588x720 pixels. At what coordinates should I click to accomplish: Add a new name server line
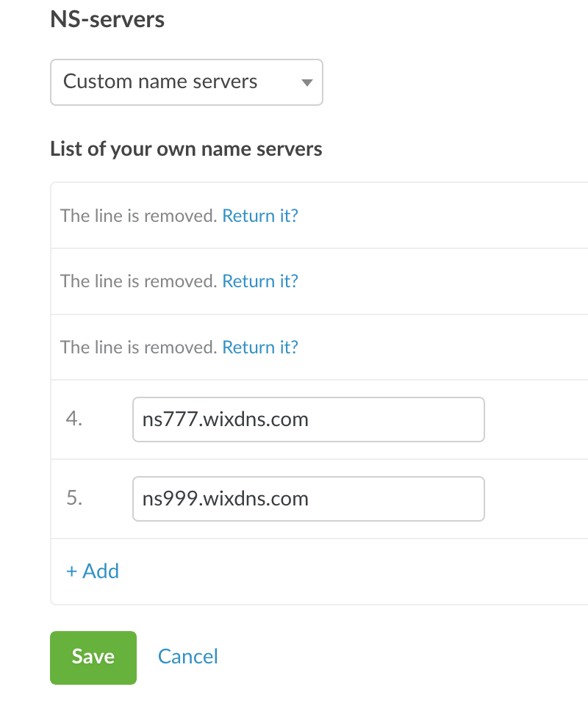(x=93, y=572)
